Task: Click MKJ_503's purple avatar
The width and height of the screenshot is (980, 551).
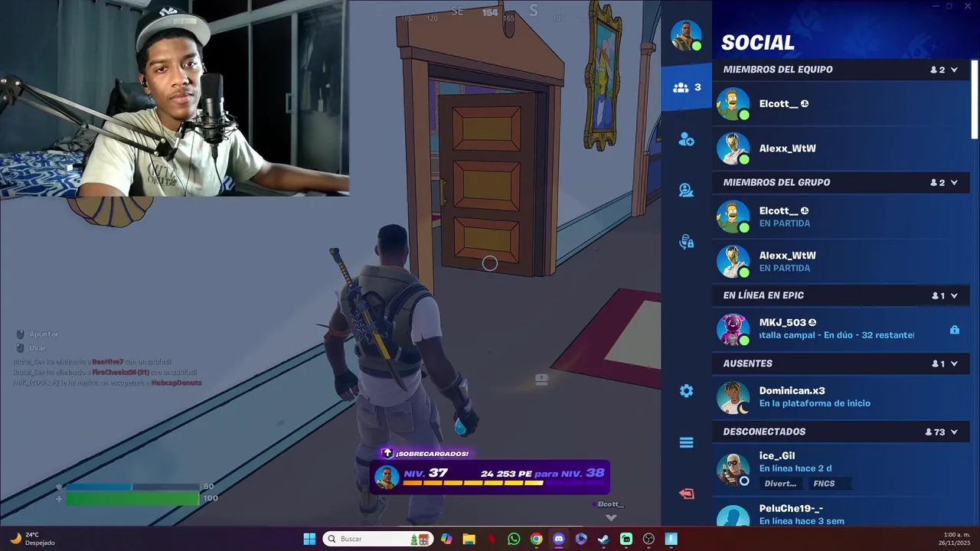Action: click(733, 330)
